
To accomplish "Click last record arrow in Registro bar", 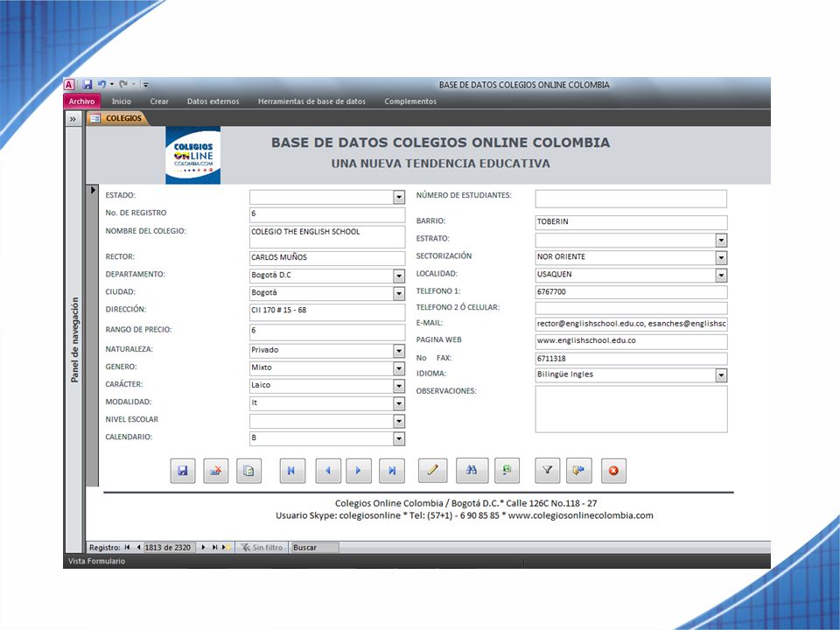I will click(214, 548).
